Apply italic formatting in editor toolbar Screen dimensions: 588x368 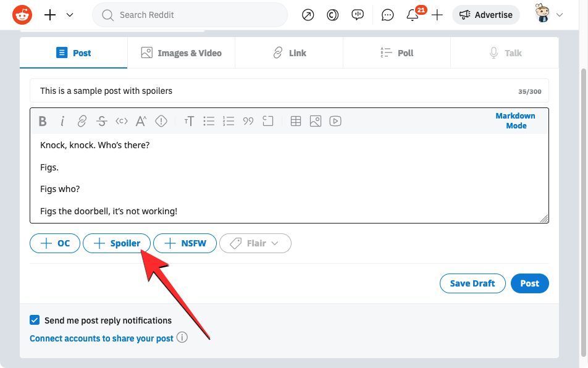[x=62, y=122]
